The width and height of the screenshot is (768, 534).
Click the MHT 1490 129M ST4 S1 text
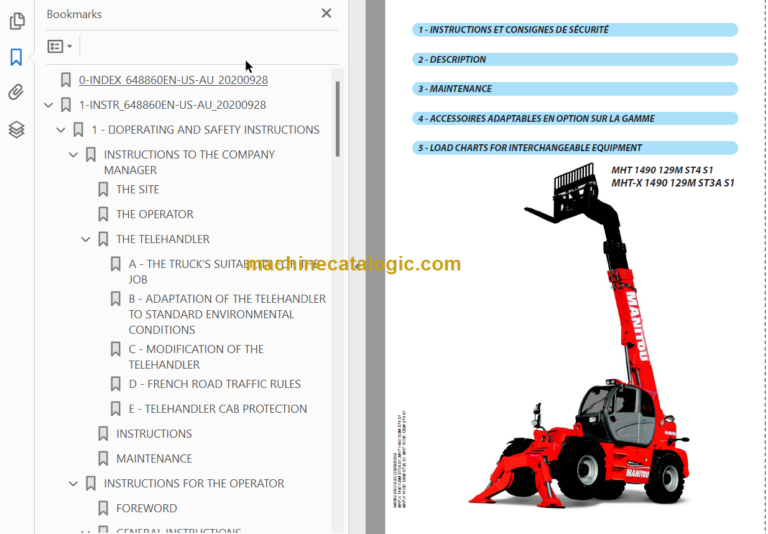(x=662, y=170)
